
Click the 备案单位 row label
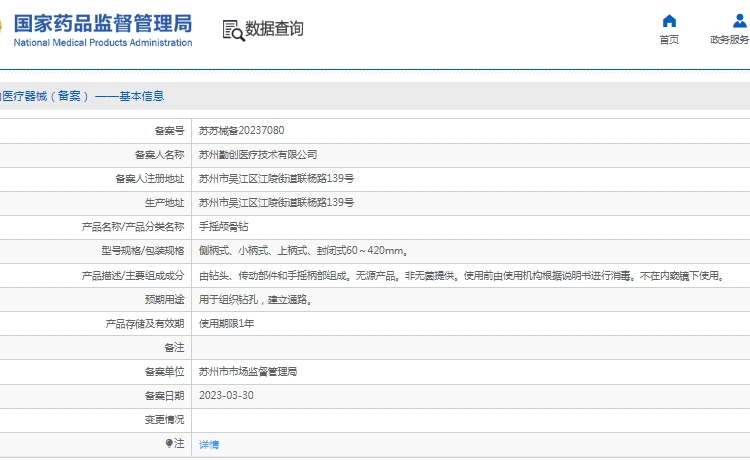coord(165,372)
